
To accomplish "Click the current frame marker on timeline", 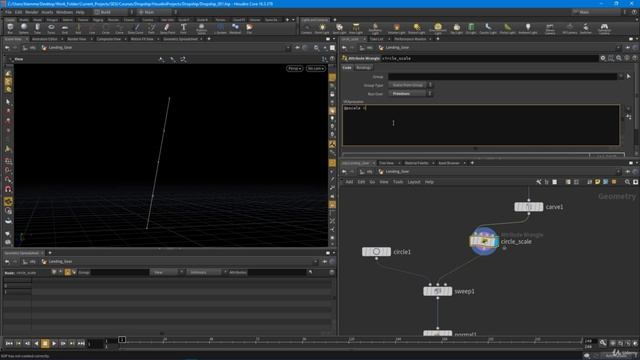I will [122, 340].
